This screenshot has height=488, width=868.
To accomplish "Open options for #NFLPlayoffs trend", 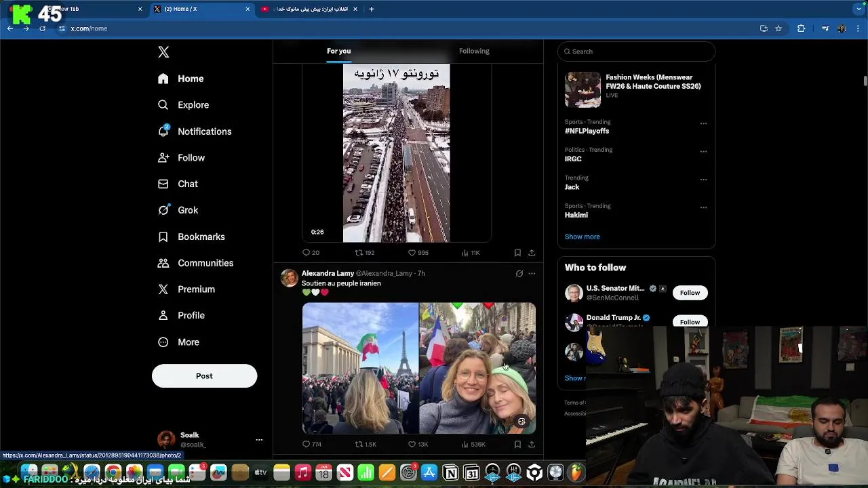I will click(703, 123).
